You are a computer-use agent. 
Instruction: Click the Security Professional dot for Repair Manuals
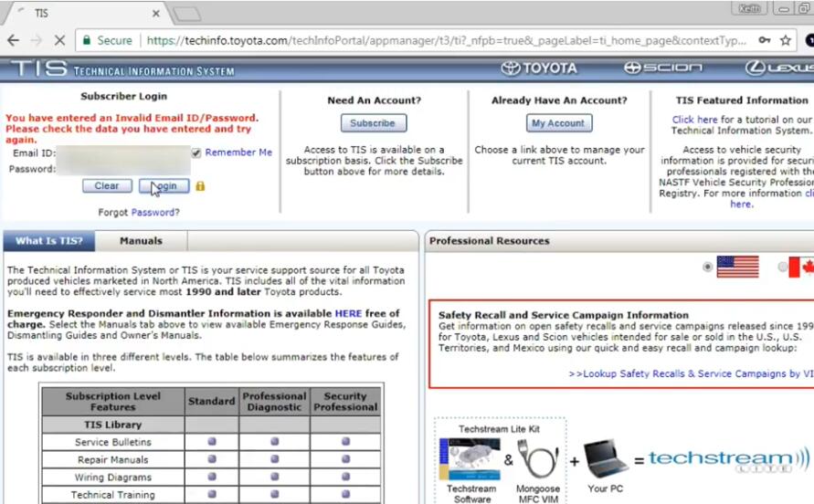coord(345,459)
